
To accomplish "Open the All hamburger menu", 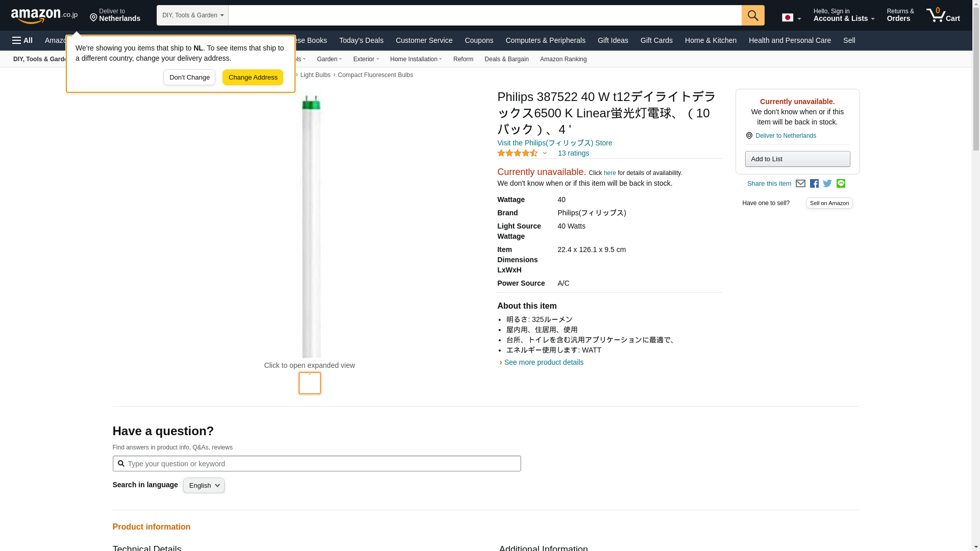I will (x=22, y=40).
